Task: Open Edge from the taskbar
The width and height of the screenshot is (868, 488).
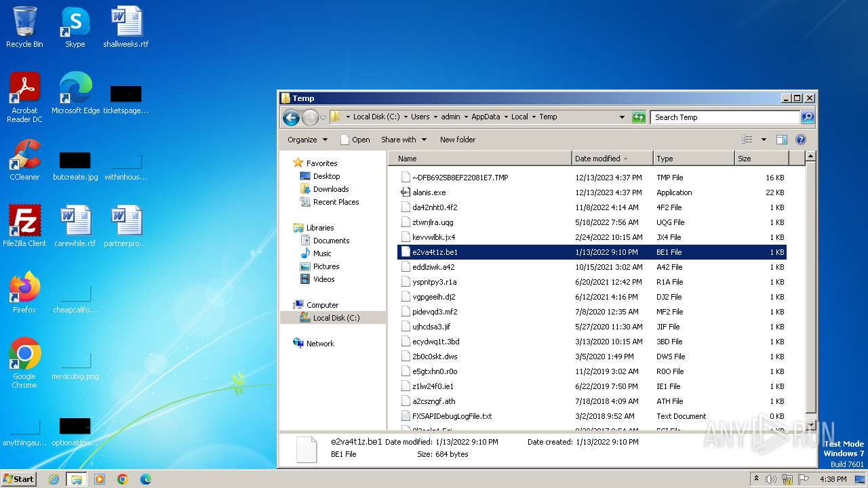Action: click(145, 479)
